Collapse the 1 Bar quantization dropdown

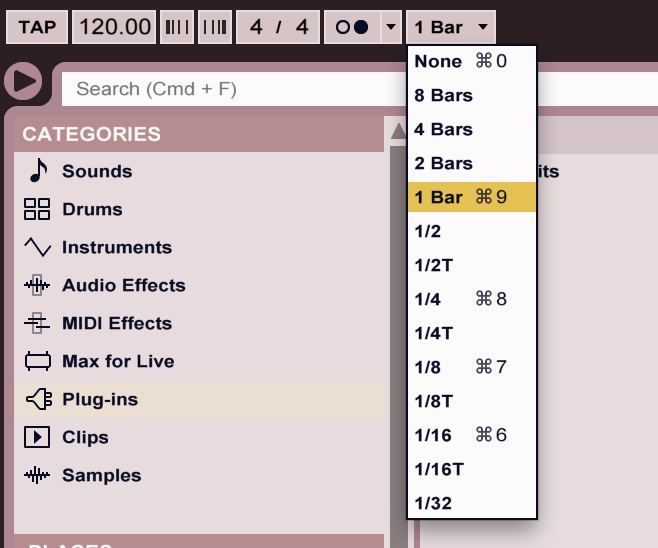click(x=451, y=27)
